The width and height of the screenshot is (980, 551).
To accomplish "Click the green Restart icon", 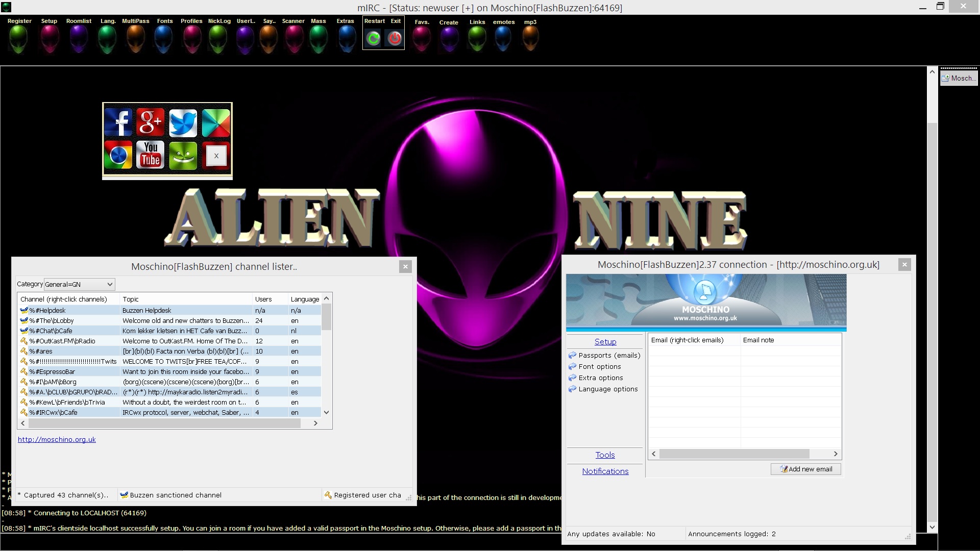I will point(374,38).
